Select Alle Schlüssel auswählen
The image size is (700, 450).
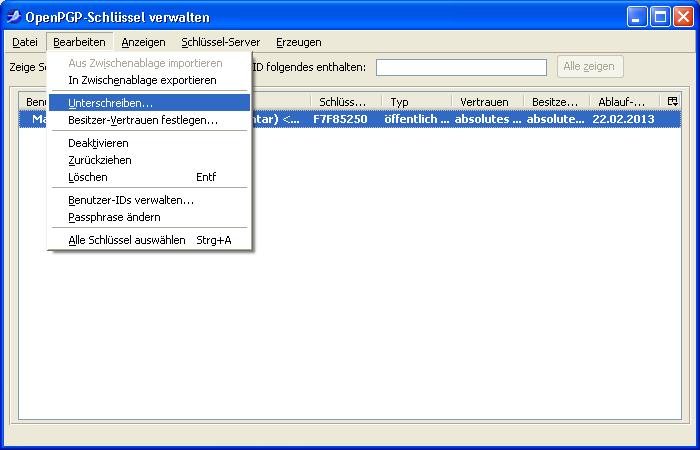(x=149, y=240)
